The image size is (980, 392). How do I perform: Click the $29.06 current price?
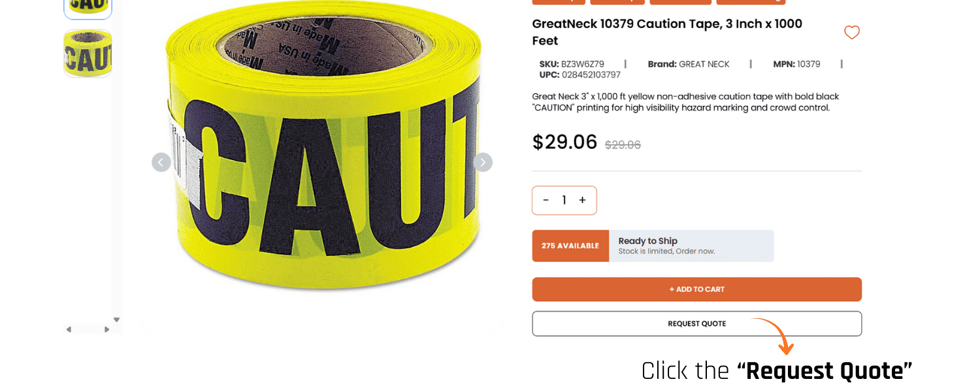(x=564, y=142)
